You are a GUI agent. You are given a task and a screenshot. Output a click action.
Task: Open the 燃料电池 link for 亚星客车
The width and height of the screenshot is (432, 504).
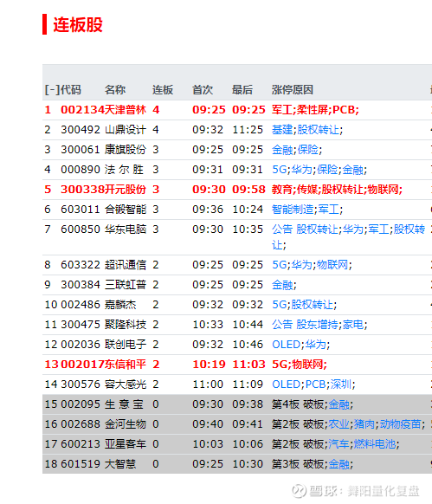(375, 444)
